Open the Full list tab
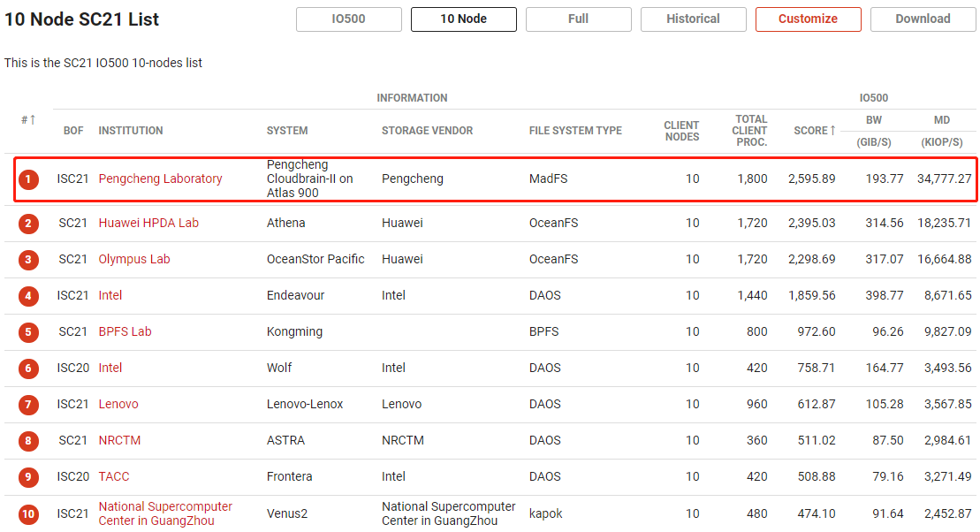980x532 pixels. (578, 19)
